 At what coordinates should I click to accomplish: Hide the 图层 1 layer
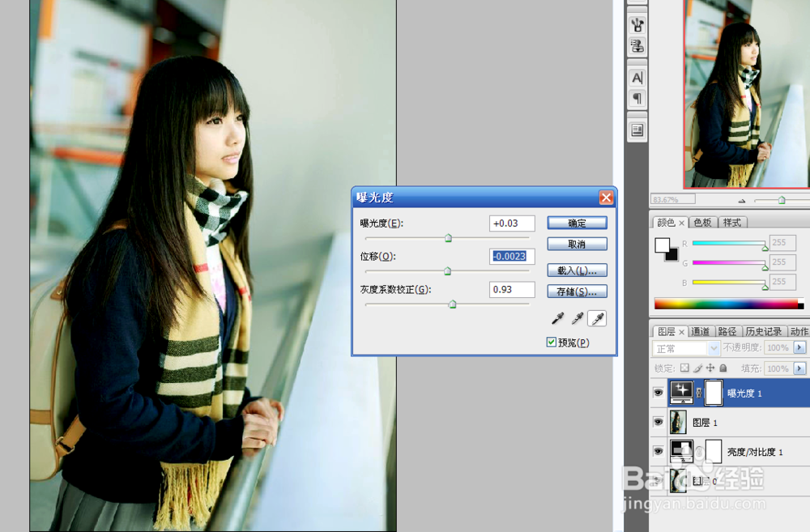[x=658, y=422]
